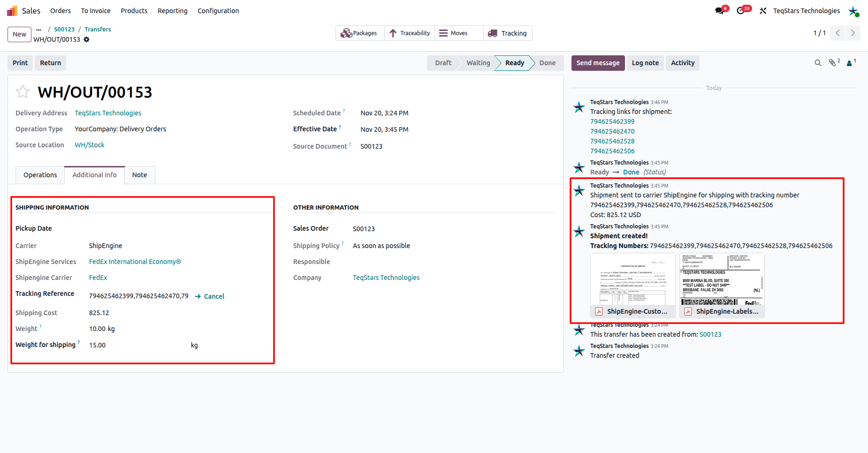Open the Tracking truck button
Screen dimensions: 868x453
tap(508, 33)
